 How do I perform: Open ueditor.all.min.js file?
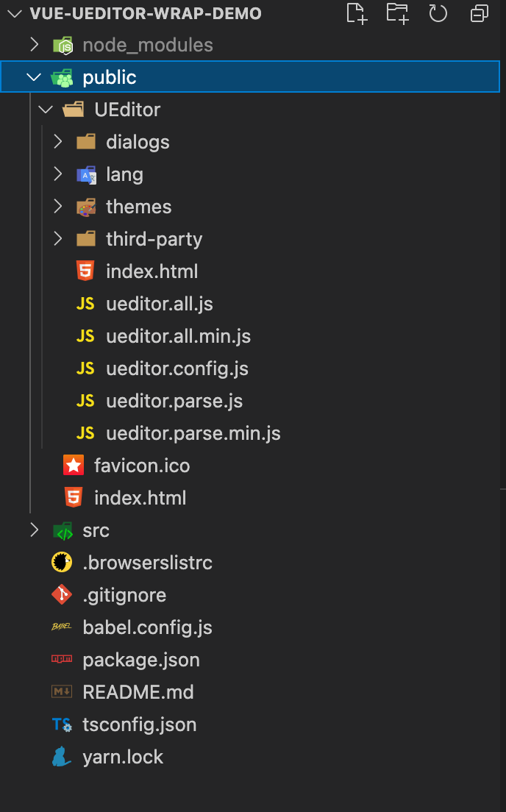[178, 336]
